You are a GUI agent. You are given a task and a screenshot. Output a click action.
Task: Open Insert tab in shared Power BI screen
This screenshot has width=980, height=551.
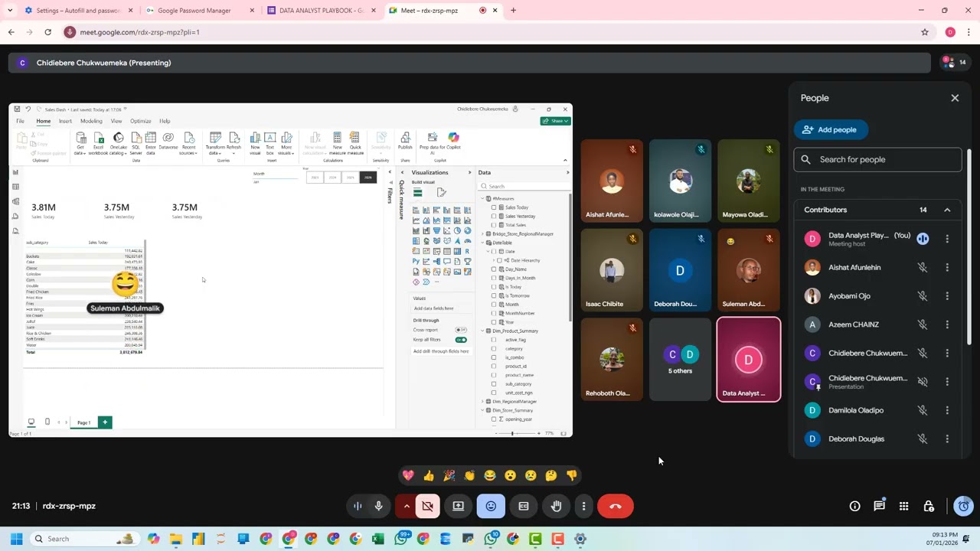65,121
